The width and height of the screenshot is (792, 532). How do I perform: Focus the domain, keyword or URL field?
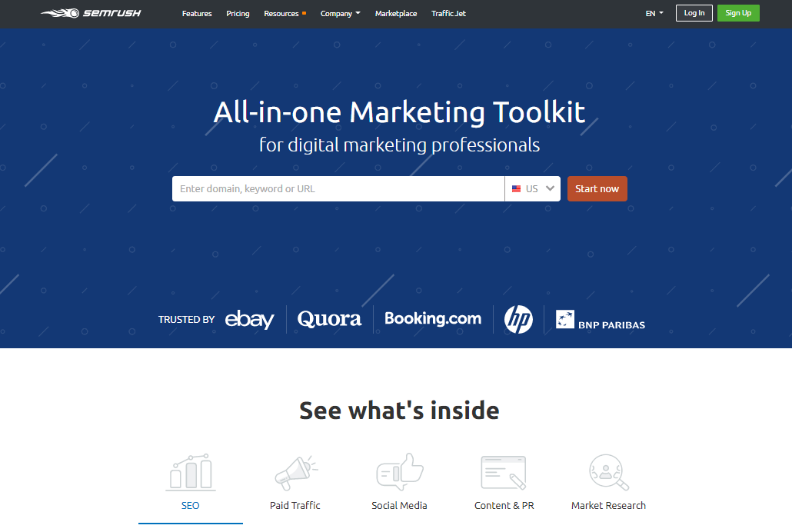click(338, 188)
